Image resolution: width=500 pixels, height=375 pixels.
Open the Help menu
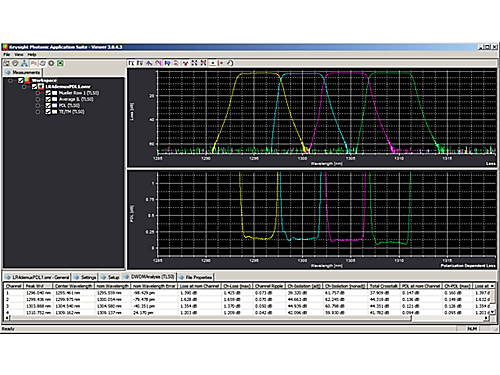[32, 54]
